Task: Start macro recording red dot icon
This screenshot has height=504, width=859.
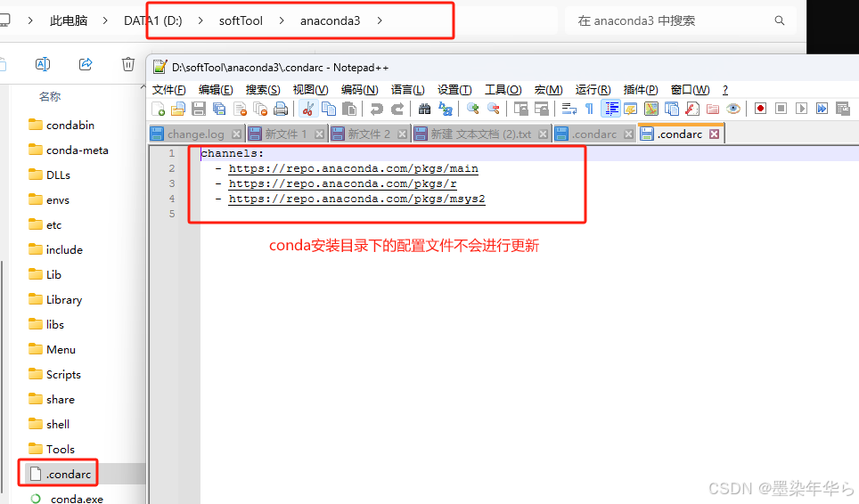Action: click(760, 109)
